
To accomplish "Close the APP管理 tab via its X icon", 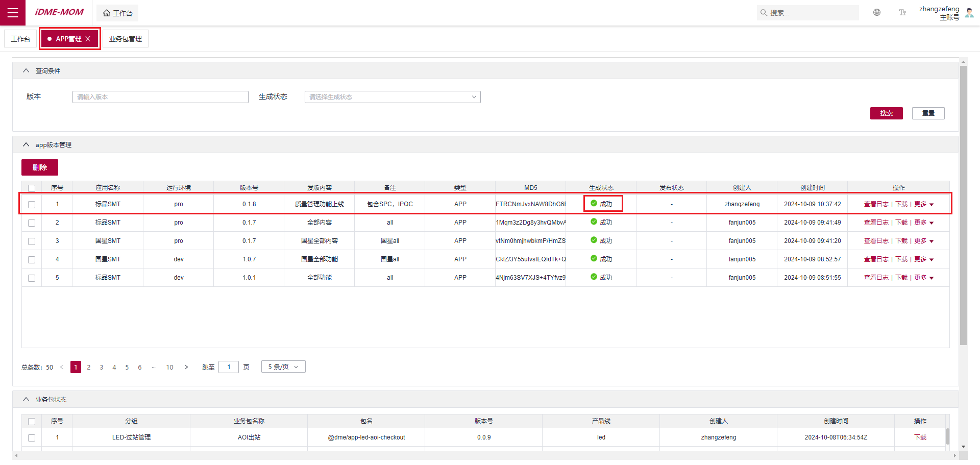I will pyautogui.click(x=89, y=38).
